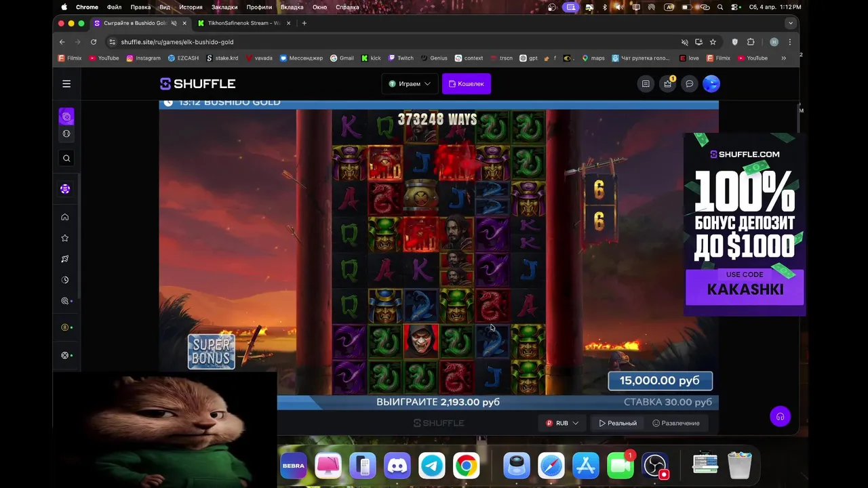Open the bets list icon in header
Viewport: 868px width, 488px height.
pos(646,84)
